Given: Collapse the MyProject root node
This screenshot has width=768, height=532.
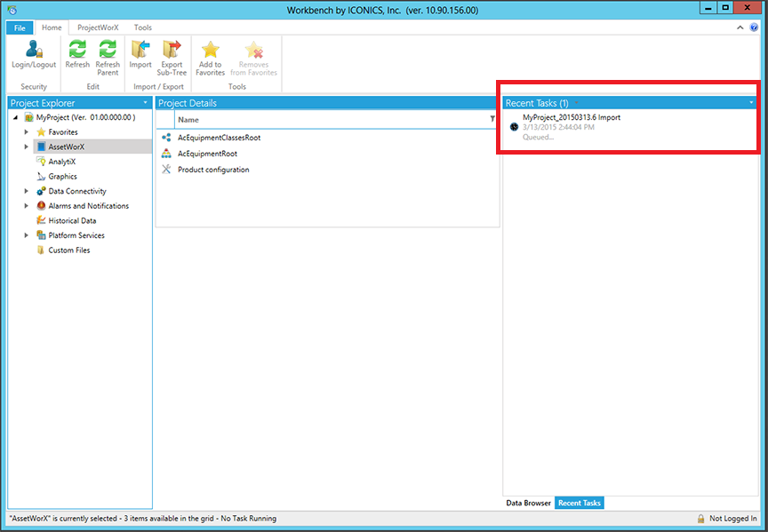Looking at the screenshot, I should coord(16,117).
